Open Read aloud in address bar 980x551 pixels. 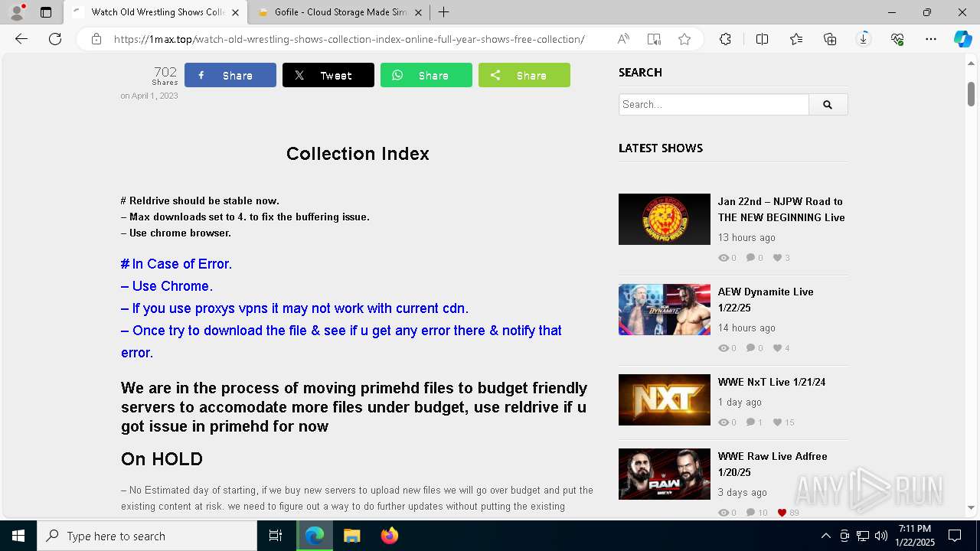pyautogui.click(x=623, y=39)
